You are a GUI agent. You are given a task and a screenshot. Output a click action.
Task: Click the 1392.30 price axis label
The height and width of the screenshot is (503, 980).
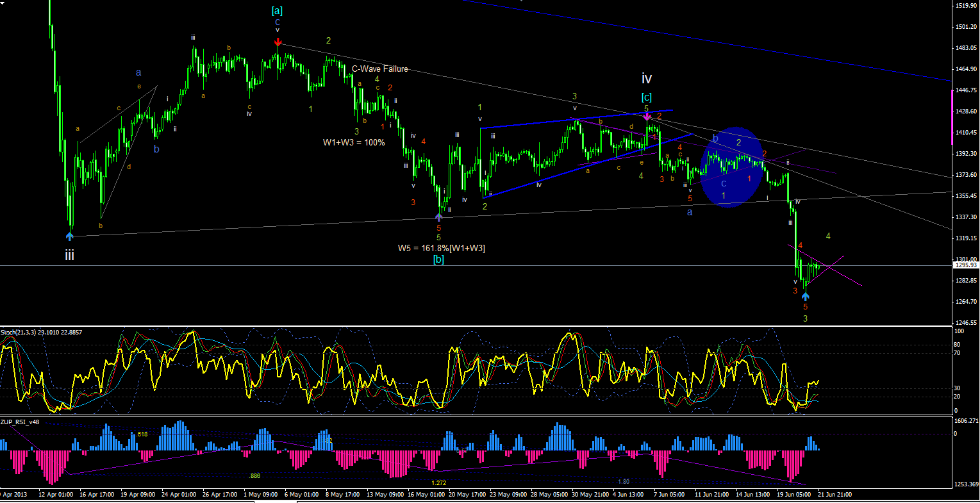click(966, 154)
